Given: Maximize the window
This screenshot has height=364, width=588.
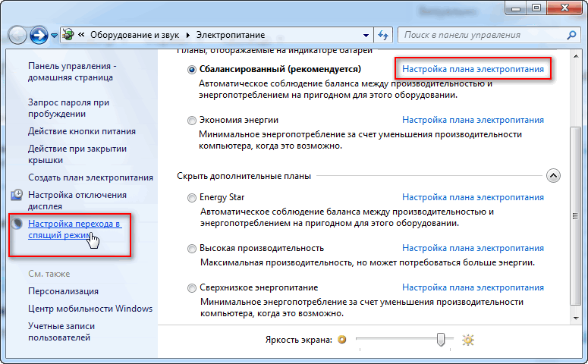Looking at the screenshot, I should pos(536,8).
